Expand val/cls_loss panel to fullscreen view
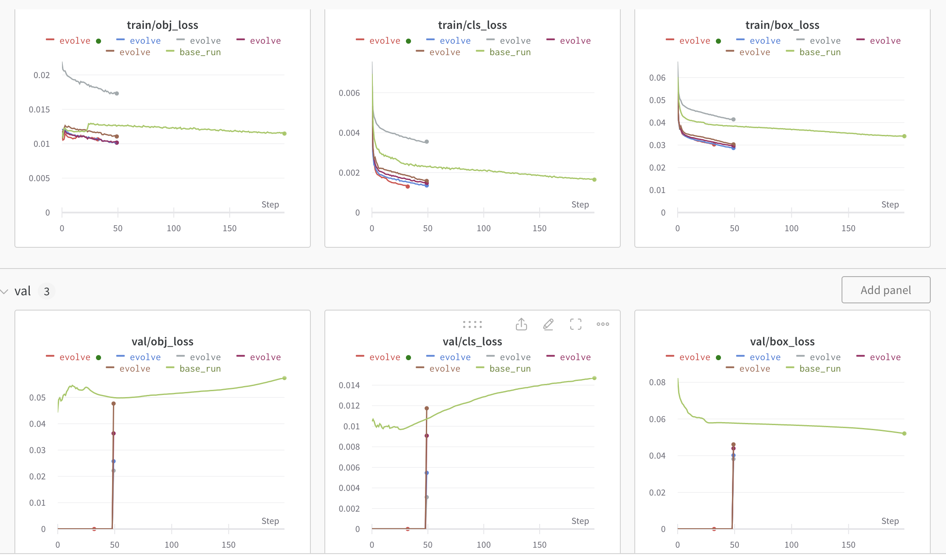 (575, 324)
